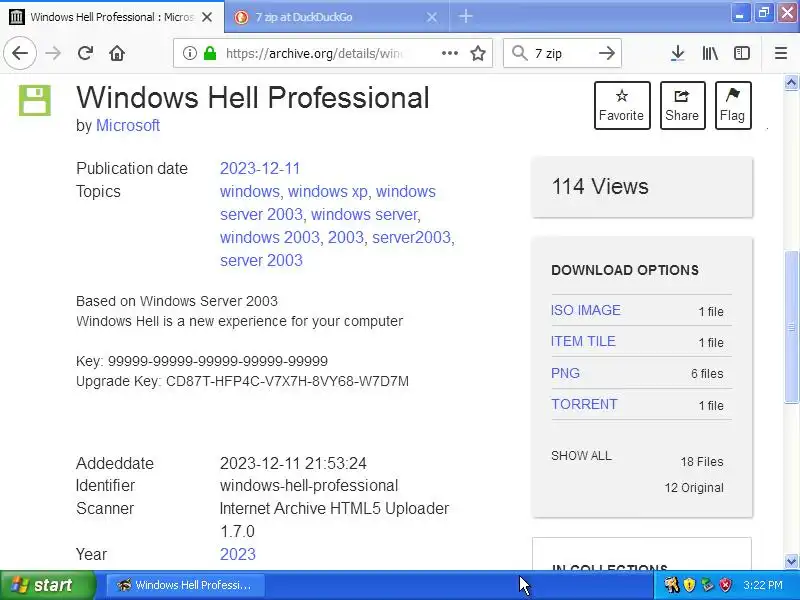Click the forward navigation arrow
Viewport: 800px width, 600px height.
point(53,53)
